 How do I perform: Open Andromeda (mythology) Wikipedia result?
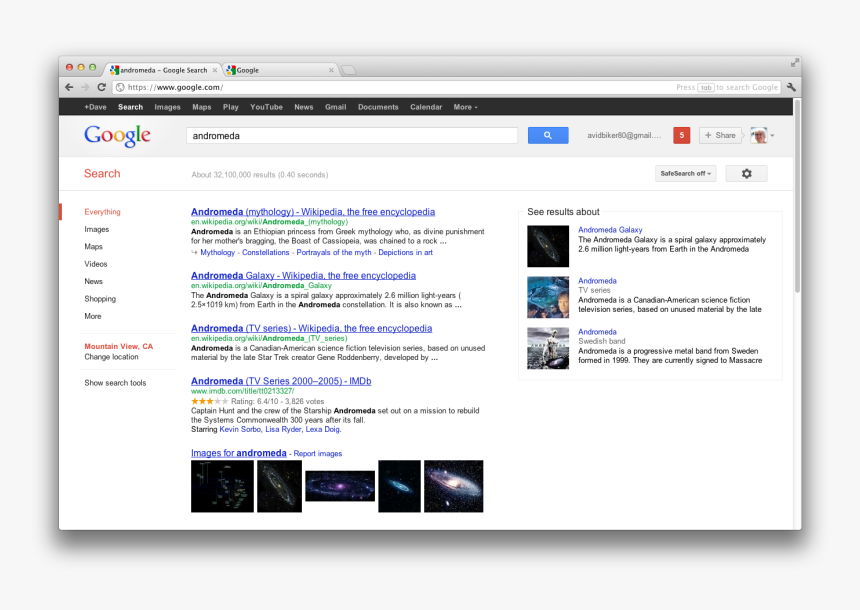[x=313, y=212]
